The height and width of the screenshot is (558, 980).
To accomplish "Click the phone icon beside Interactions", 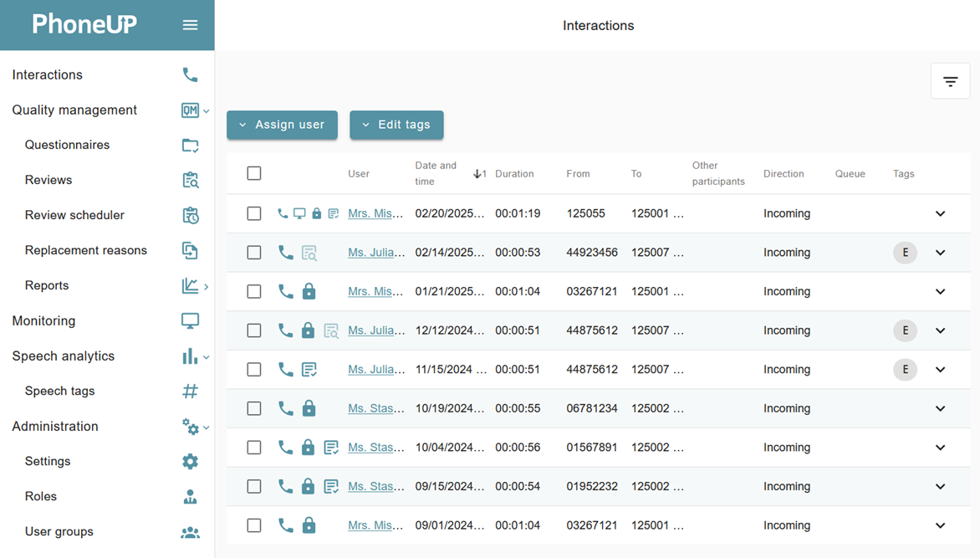I will point(190,75).
